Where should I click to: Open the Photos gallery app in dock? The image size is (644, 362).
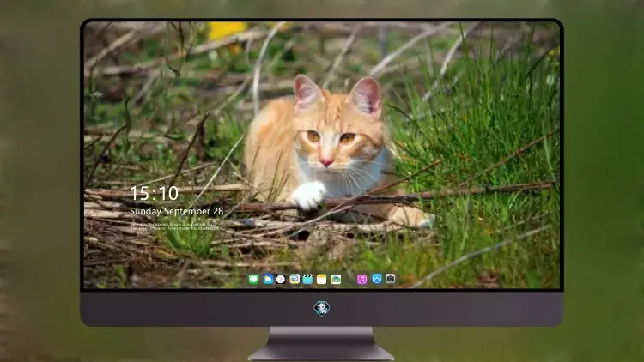tap(336, 279)
